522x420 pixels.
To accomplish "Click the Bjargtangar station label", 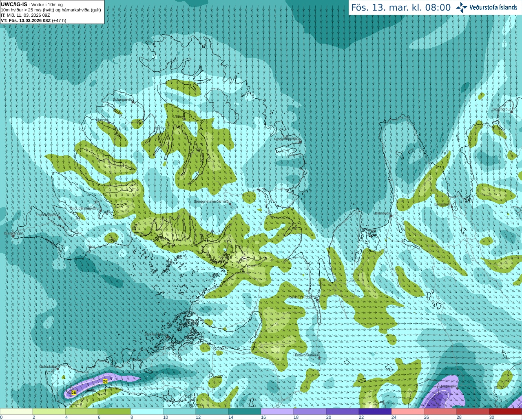I will tap(14, 233).
